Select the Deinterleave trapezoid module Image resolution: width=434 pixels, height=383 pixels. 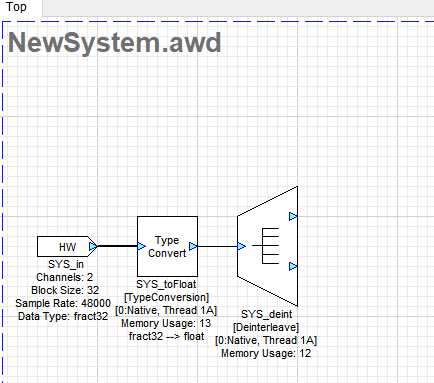[x=267, y=246]
